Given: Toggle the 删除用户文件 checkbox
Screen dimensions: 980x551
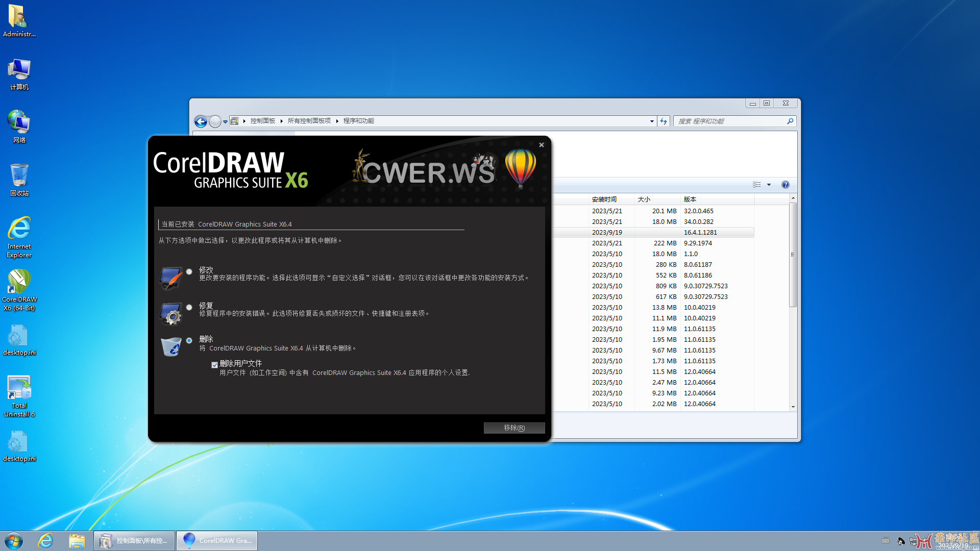Looking at the screenshot, I should pos(214,365).
